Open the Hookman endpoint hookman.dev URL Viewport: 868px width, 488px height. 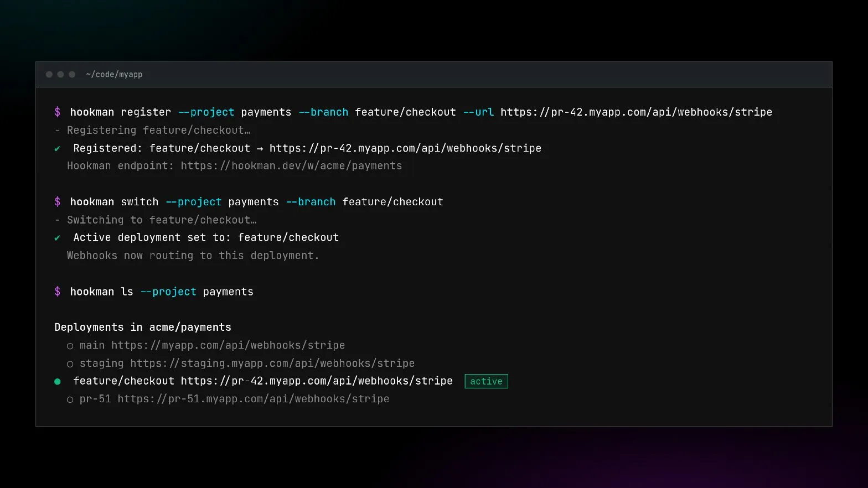click(x=291, y=165)
